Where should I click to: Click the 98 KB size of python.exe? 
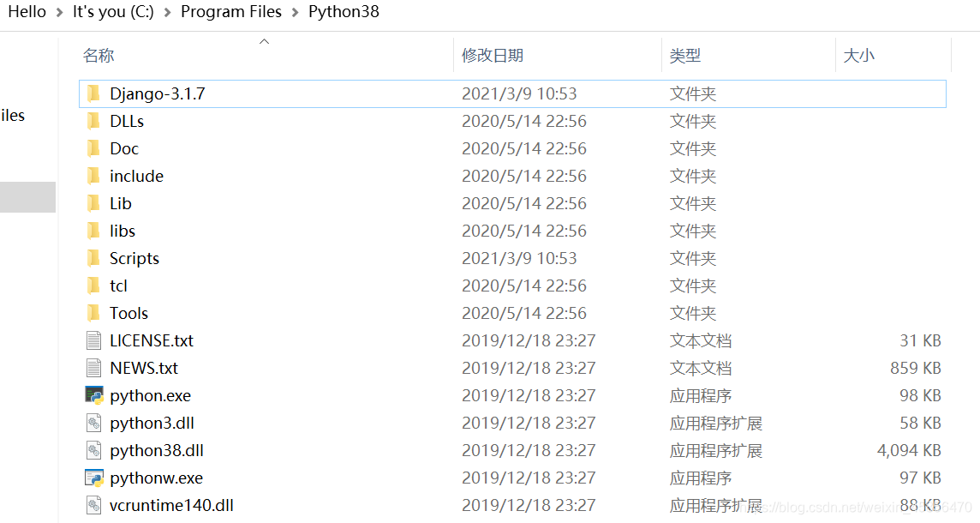tap(921, 395)
